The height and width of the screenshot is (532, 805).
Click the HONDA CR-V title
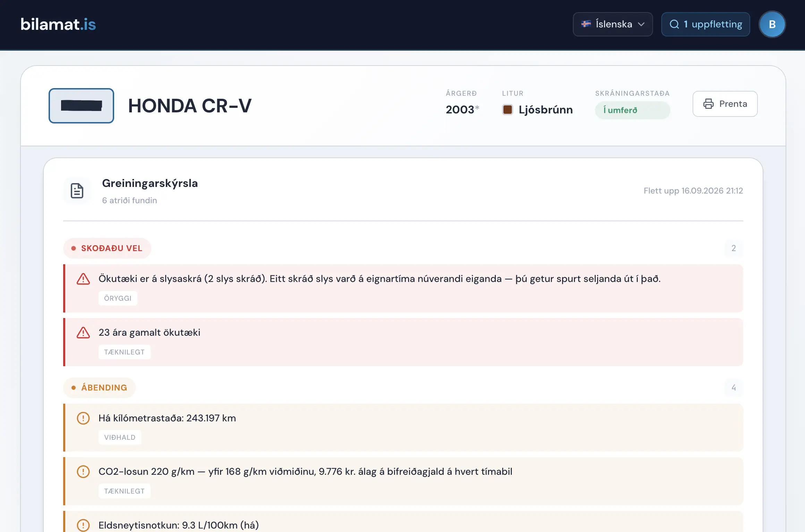(x=190, y=106)
